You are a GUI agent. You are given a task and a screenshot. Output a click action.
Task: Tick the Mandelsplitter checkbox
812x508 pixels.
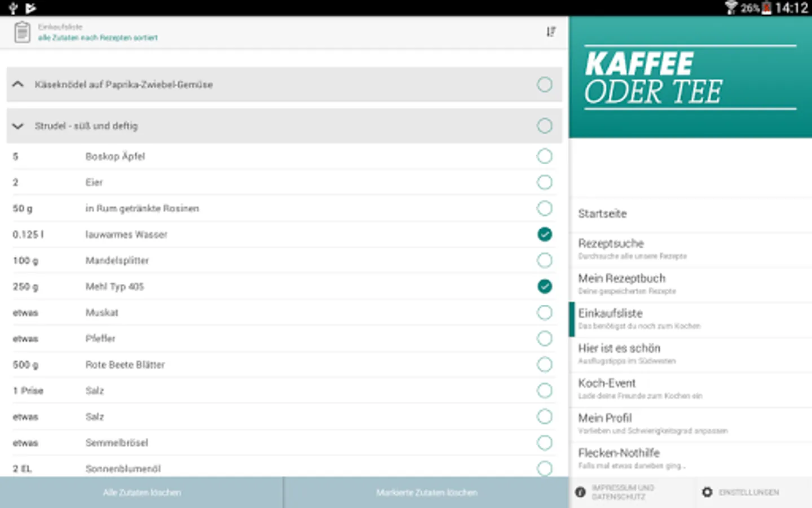coord(545,260)
